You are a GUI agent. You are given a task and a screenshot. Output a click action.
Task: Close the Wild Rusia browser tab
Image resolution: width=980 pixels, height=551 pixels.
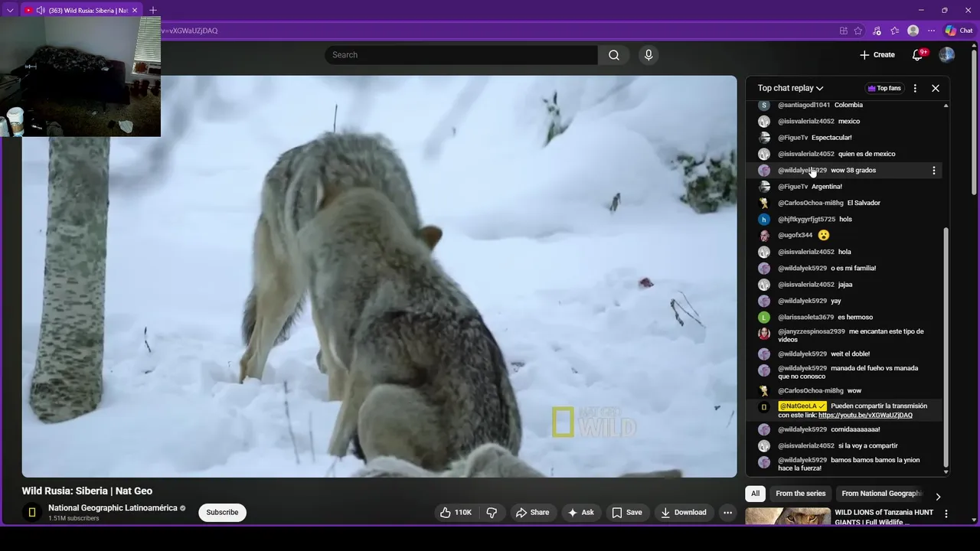[x=136, y=10]
